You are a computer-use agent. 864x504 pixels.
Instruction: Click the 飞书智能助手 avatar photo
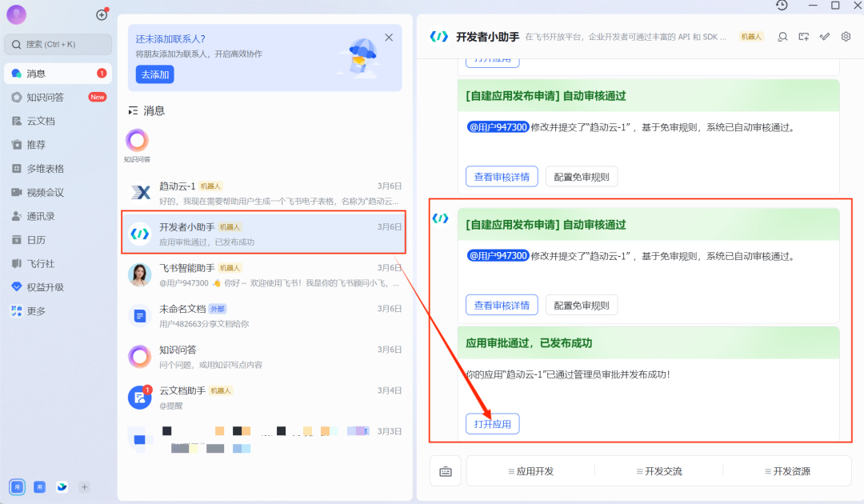click(x=140, y=274)
